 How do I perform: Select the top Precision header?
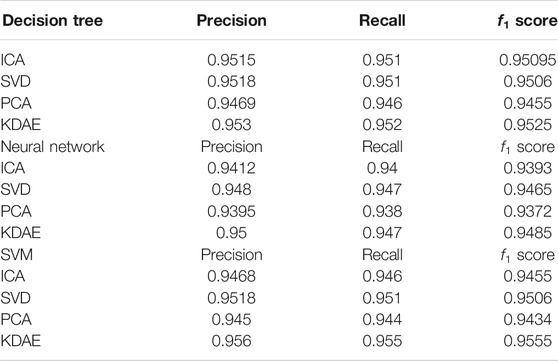(232, 21)
